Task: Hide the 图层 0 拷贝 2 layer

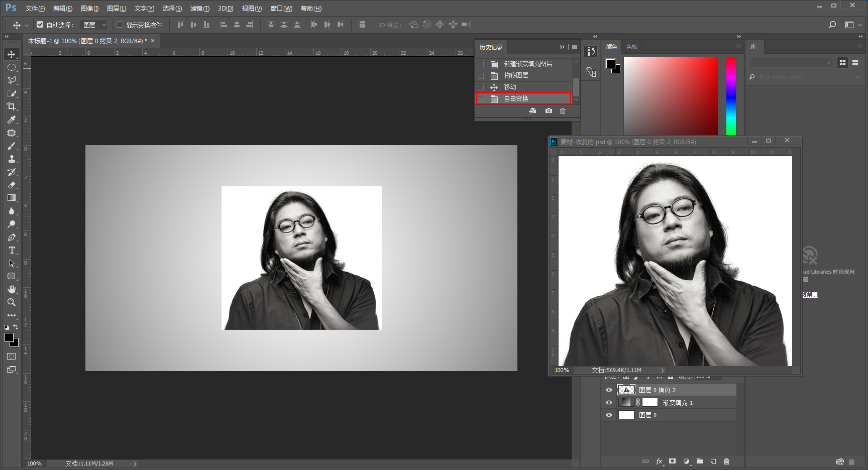Action: click(x=609, y=390)
